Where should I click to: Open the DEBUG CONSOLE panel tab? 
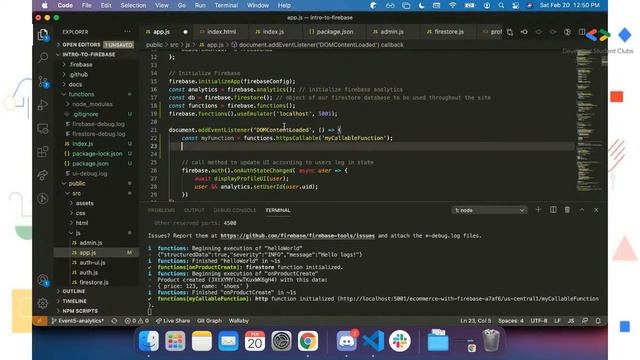pyautogui.click(x=235, y=210)
